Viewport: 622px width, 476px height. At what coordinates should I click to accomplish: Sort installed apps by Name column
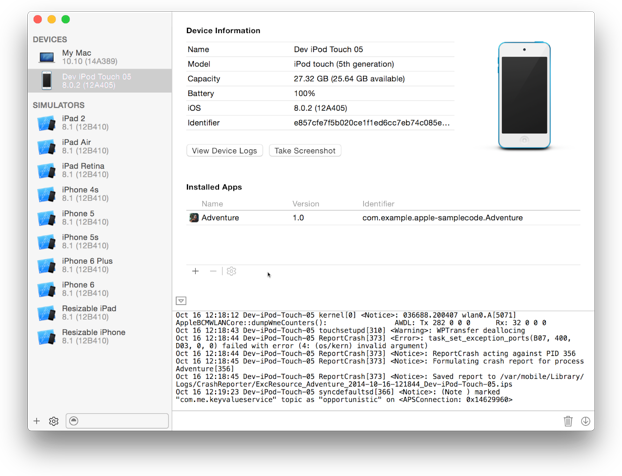[212, 204]
